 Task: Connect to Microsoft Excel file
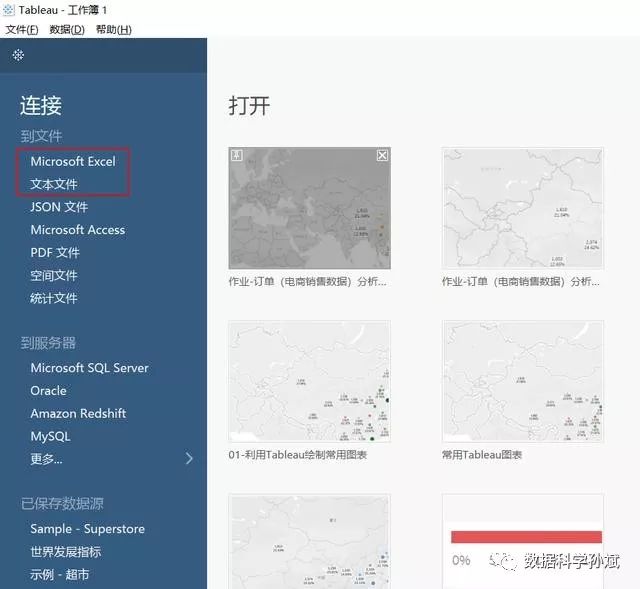click(x=73, y=162)
